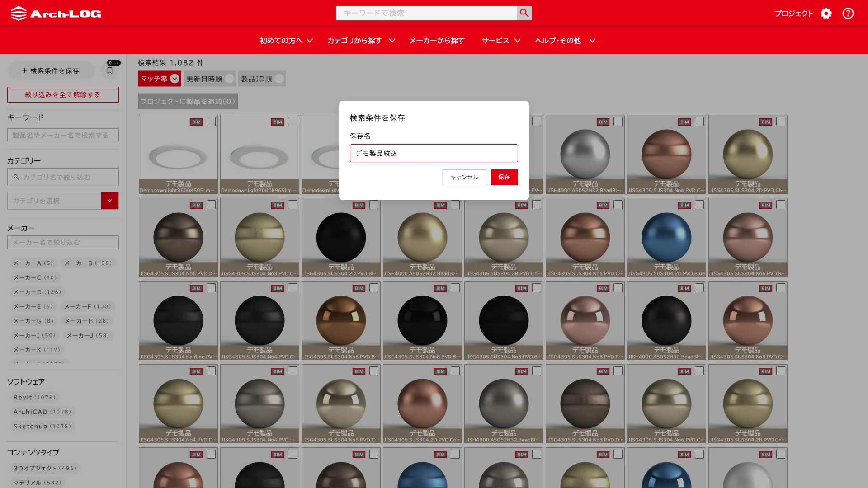Click the 検索条件を保存 button in sidebar
Screen dimensions: 868x488
51,70
